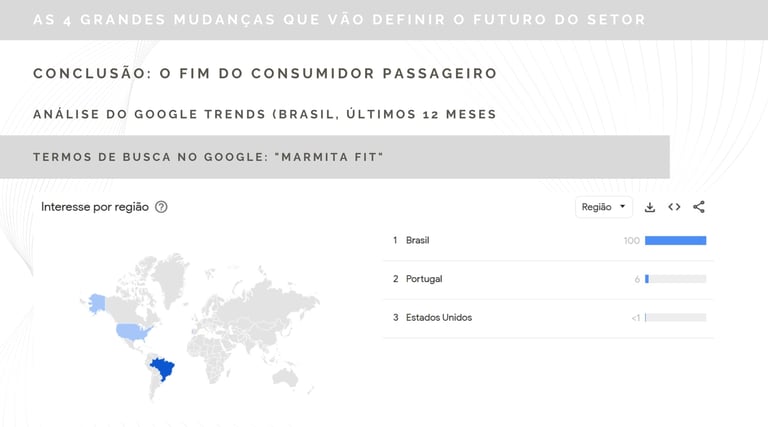Screen dimensions: 768x427
Task: Open the Região dropdown
Action: (x=604, y=207)
